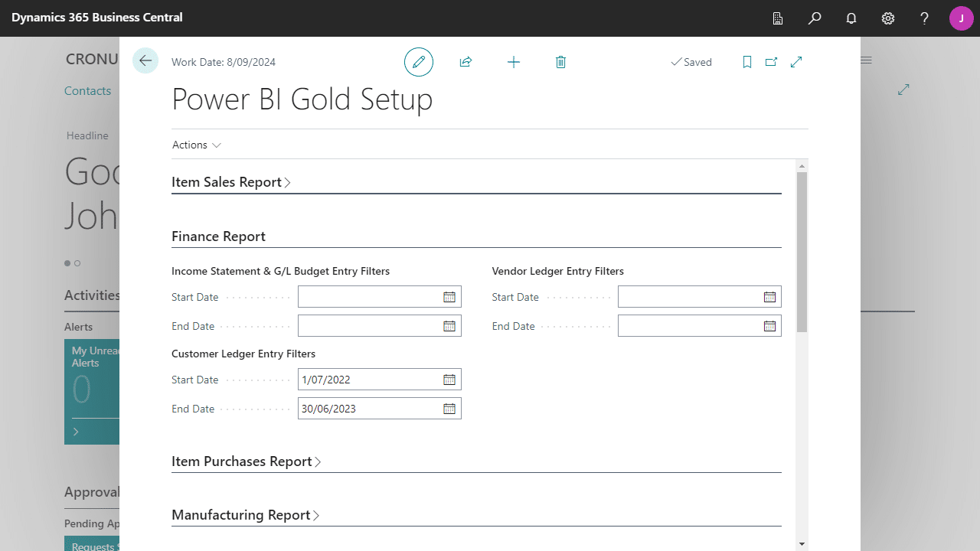The image size is (980, 551).
Task: Click Dynamics 365 Business Central title
Action: 97,18
